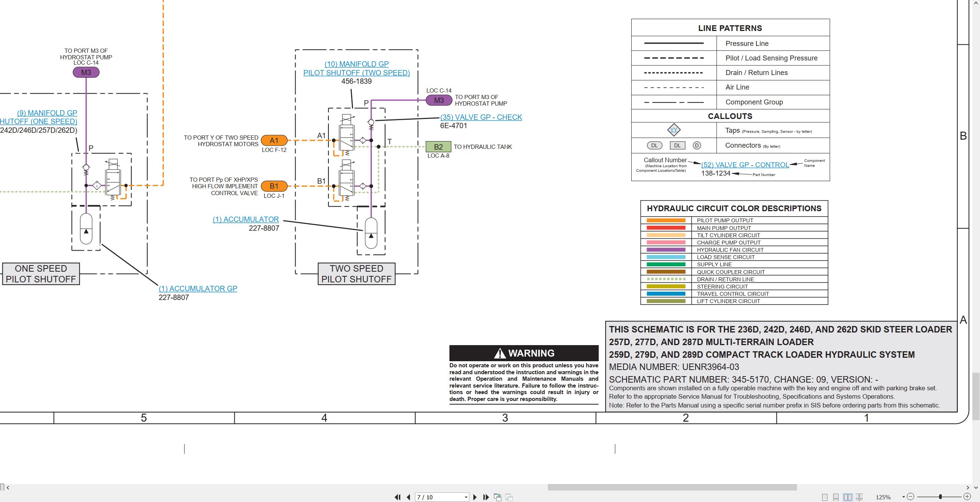Click the MAIN PUMP OUTPUT red swatch
The width and height of the screenshot is (980, 502).
(666, 228)
